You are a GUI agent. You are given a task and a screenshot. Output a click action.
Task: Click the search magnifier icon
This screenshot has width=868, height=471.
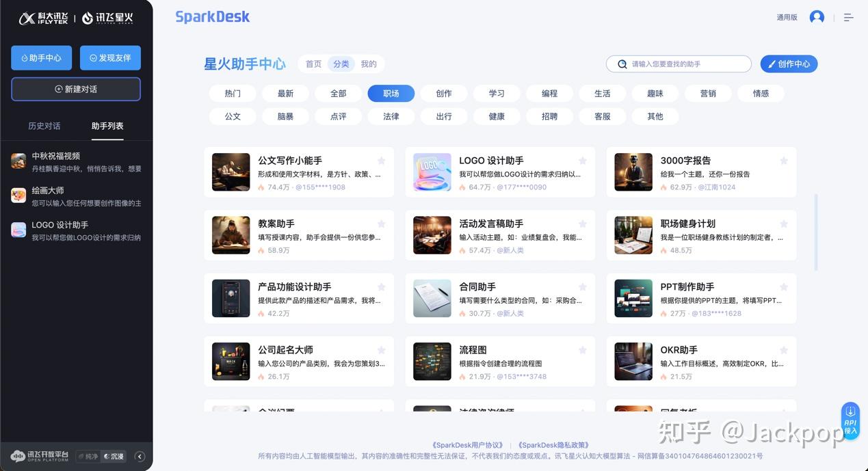coord(622,64)
